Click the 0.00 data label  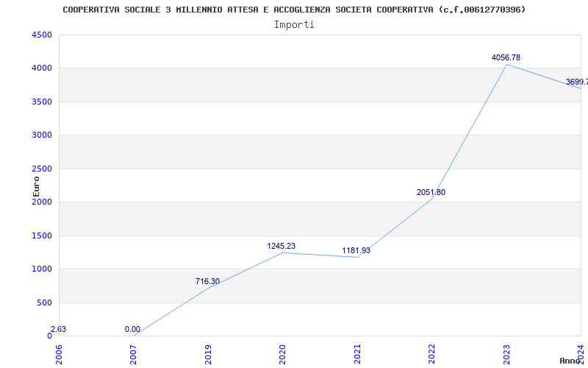click(132, 329)
